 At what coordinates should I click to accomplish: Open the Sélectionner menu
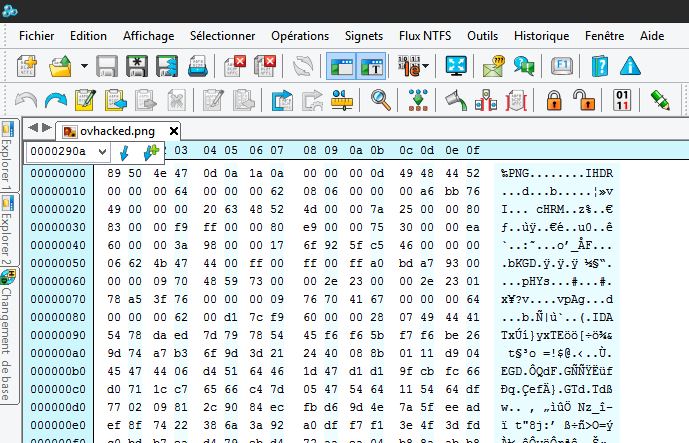(x=222, y=36)
